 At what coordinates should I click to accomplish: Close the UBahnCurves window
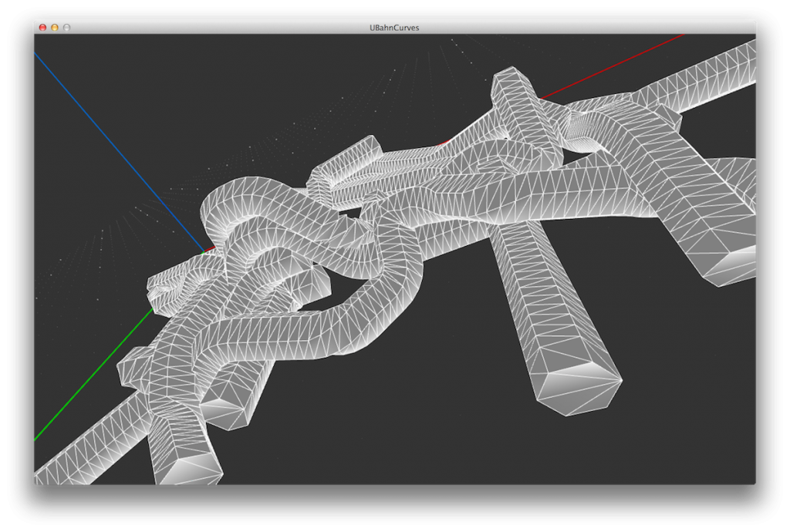43,28
